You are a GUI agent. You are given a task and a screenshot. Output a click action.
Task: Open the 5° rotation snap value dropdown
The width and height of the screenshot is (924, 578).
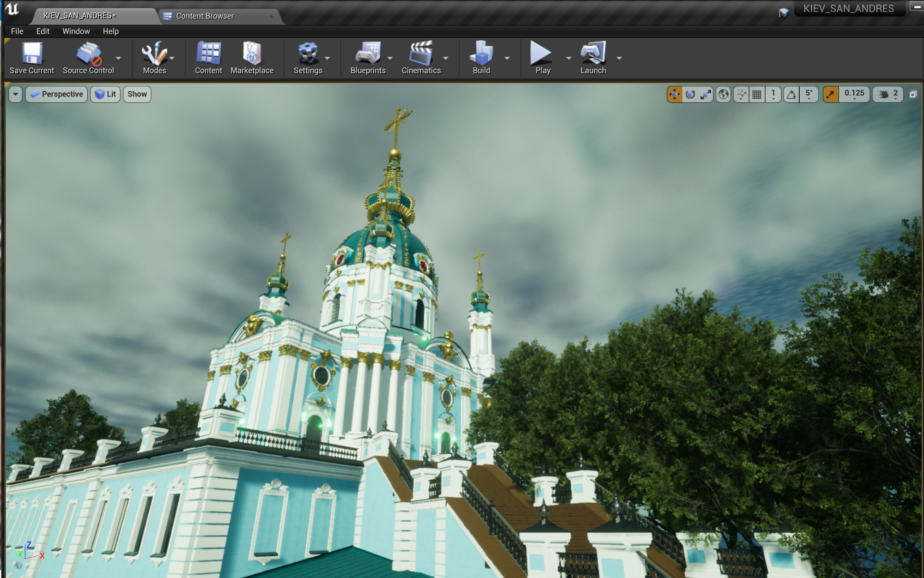click(809, 94)
